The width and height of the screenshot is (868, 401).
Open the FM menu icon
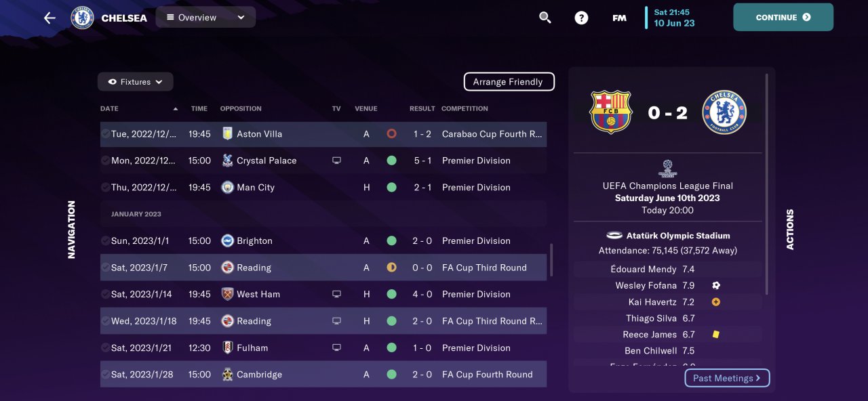tap(619, 18)
